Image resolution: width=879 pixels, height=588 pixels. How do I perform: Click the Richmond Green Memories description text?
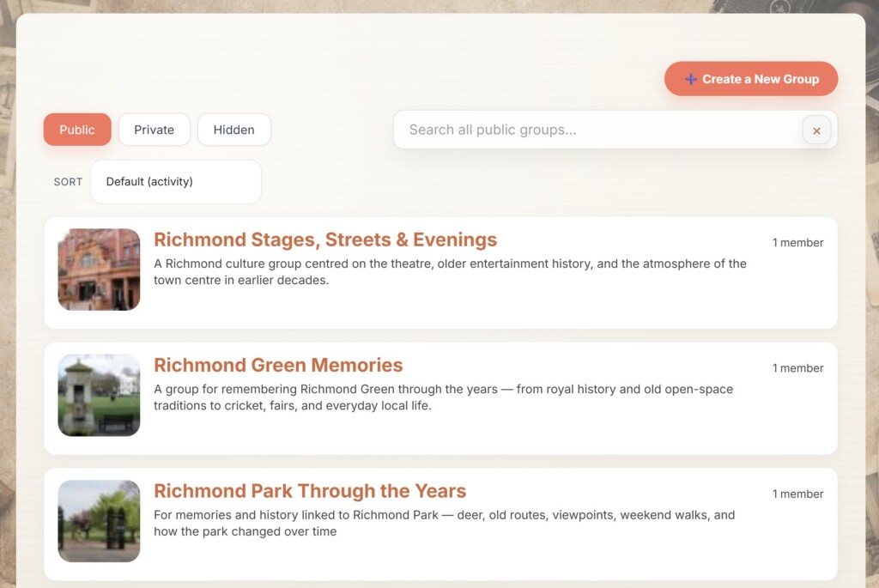pyautogui.click(x=444, y=397)
